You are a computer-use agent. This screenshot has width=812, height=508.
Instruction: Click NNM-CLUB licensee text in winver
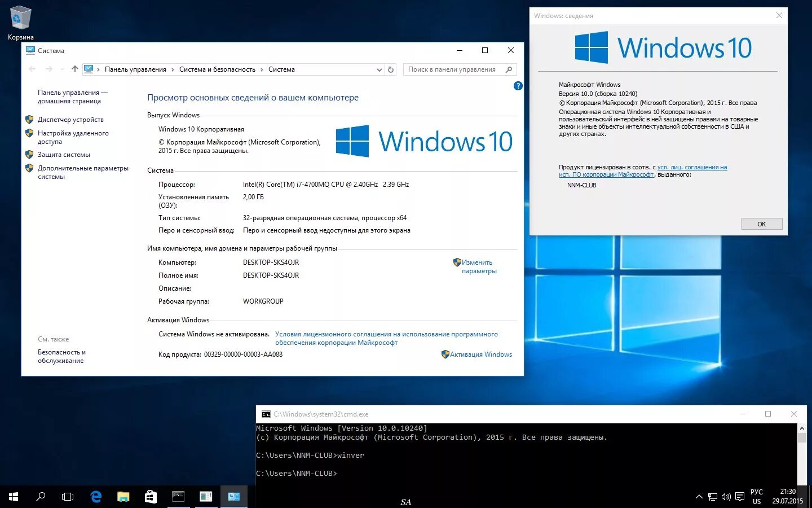[x=581, y=185]
